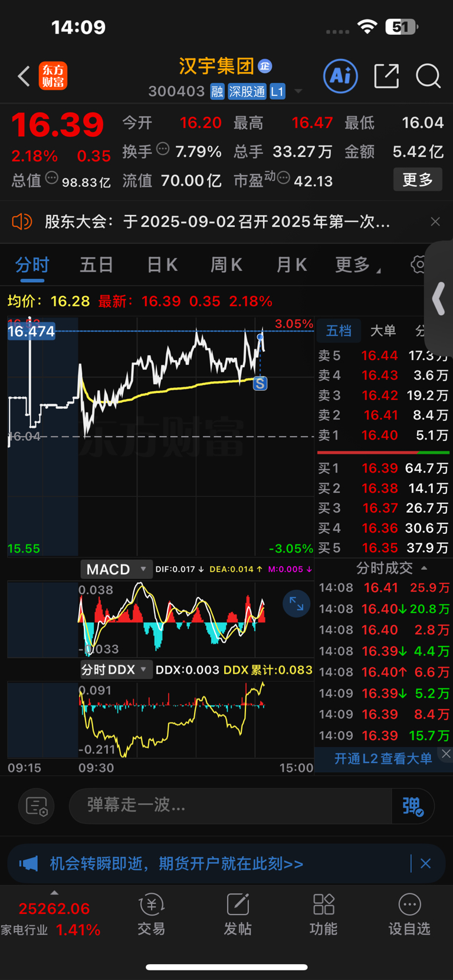Tap trade row 14:08 16.41 25.9万
Image resolution: width=453 pixels, height=980 pixels.
(384, 588)
